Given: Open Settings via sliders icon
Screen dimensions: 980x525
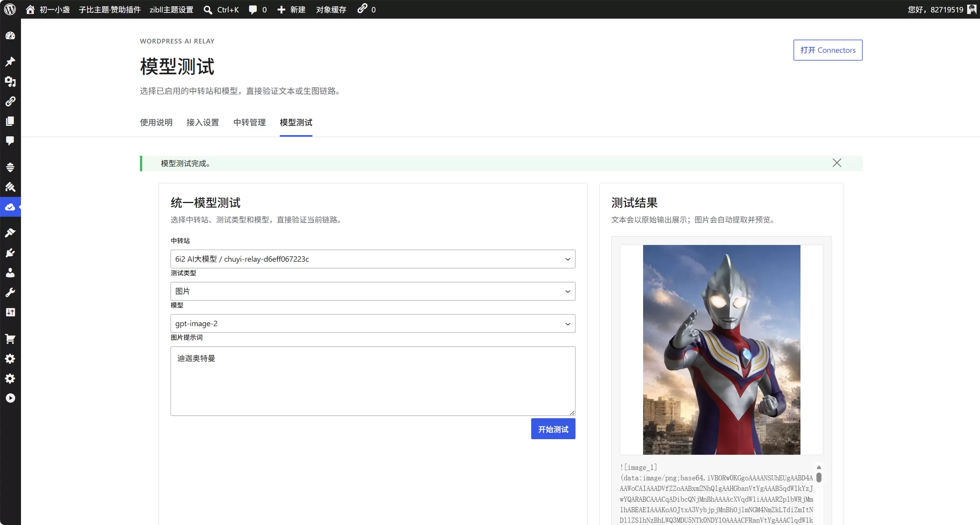Looking at the screenshot, I should point(10,312).
